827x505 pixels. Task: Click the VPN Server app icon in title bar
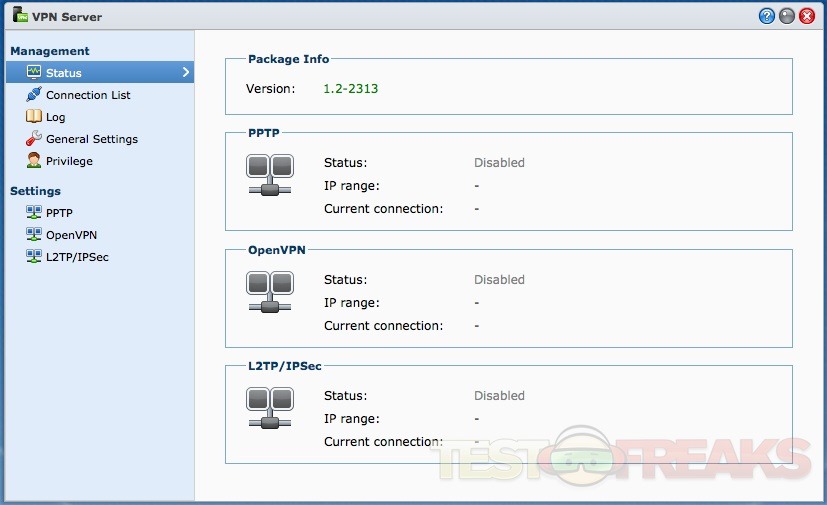[x=19, y=16]
